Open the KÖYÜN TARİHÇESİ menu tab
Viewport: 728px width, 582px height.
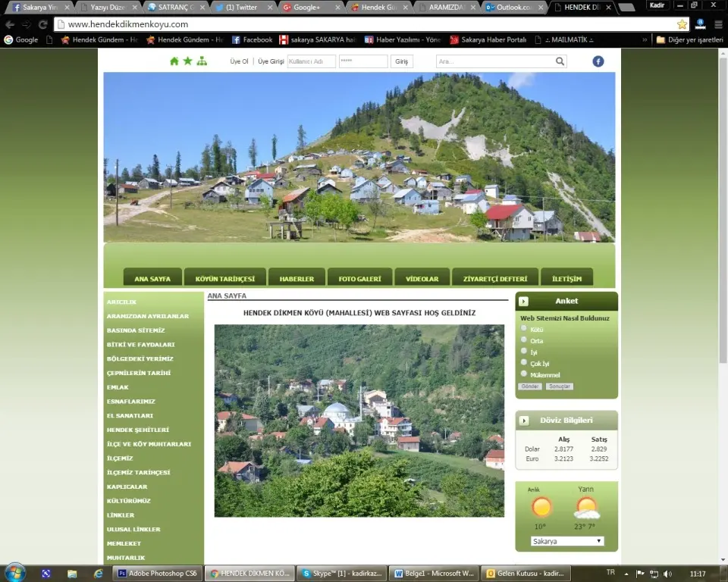click(225, 278)
